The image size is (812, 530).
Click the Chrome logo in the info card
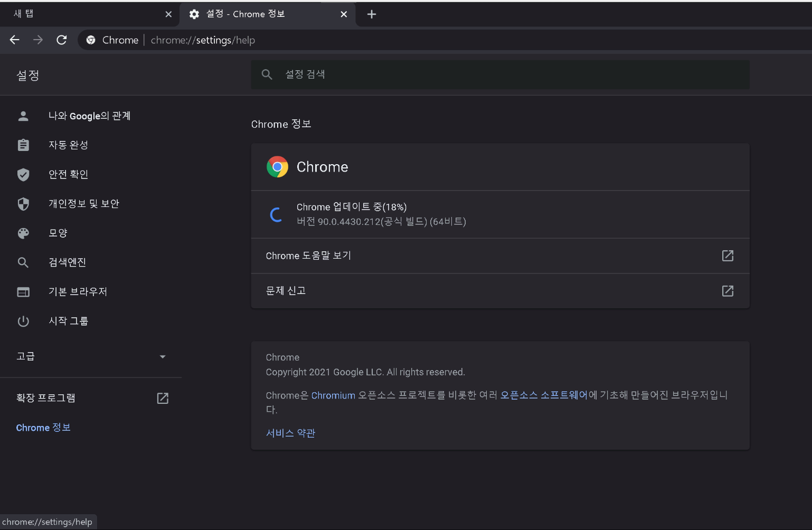click(x=277, y=167)
